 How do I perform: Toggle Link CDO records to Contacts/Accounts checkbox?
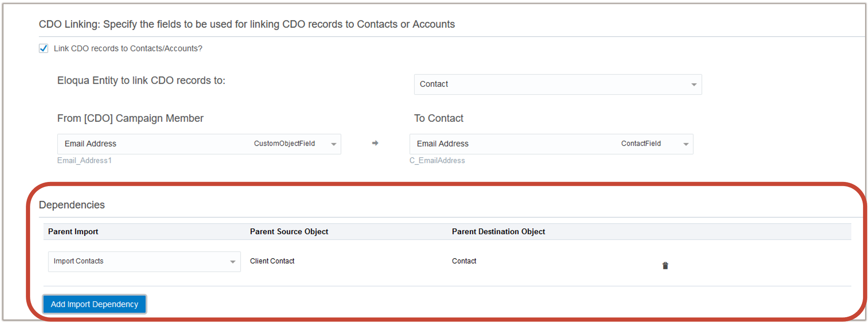(44, 48)
